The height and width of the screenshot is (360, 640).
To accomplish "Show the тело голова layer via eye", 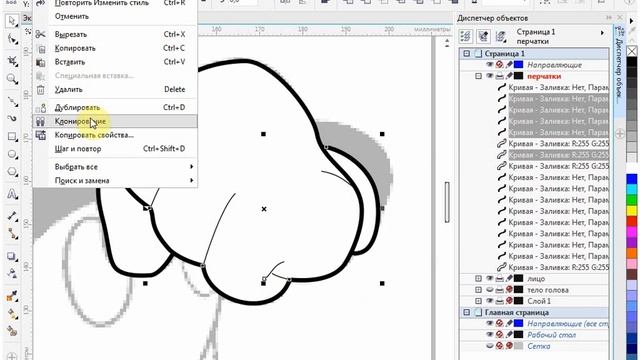I will point(490,290).
